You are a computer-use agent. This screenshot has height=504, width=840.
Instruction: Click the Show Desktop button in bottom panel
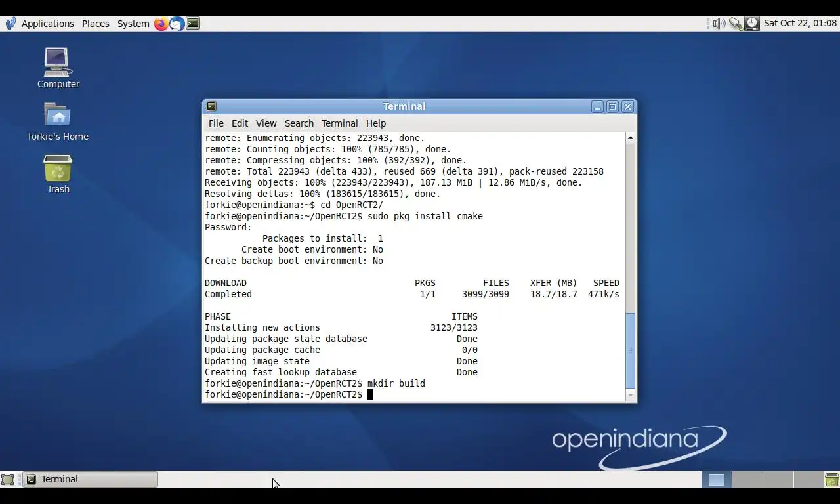(8, 480)
